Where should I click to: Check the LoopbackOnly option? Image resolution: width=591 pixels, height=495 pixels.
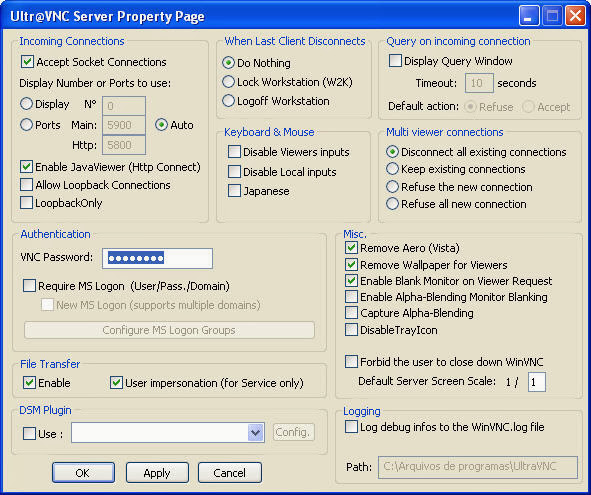point(26,203)
